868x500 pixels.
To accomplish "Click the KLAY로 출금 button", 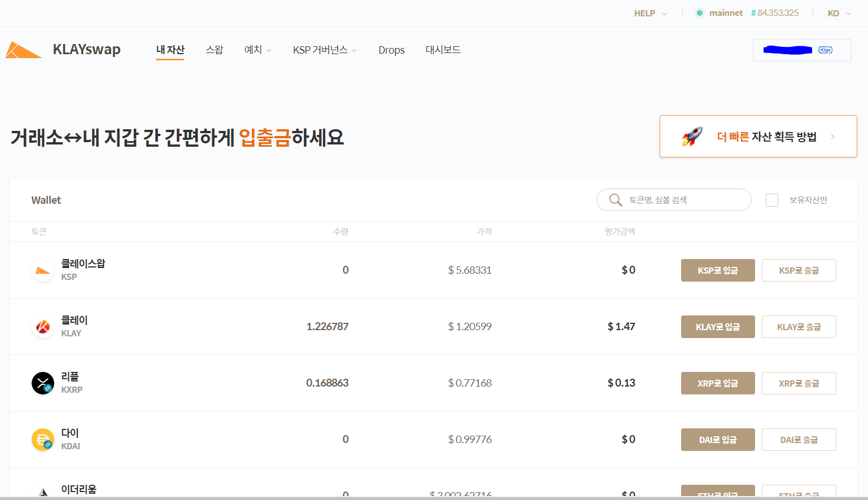I will 799,327.
